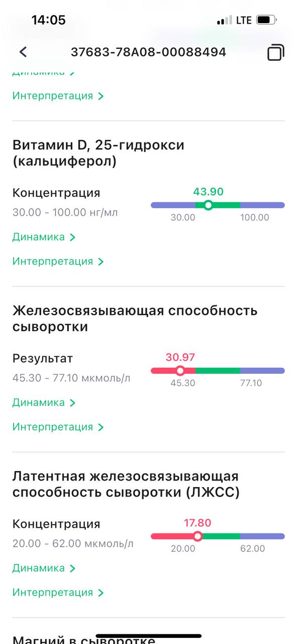Screen dimensions: 297x644
Task: Open Динамика for Витамин D
Action: (x=44, y=237)
